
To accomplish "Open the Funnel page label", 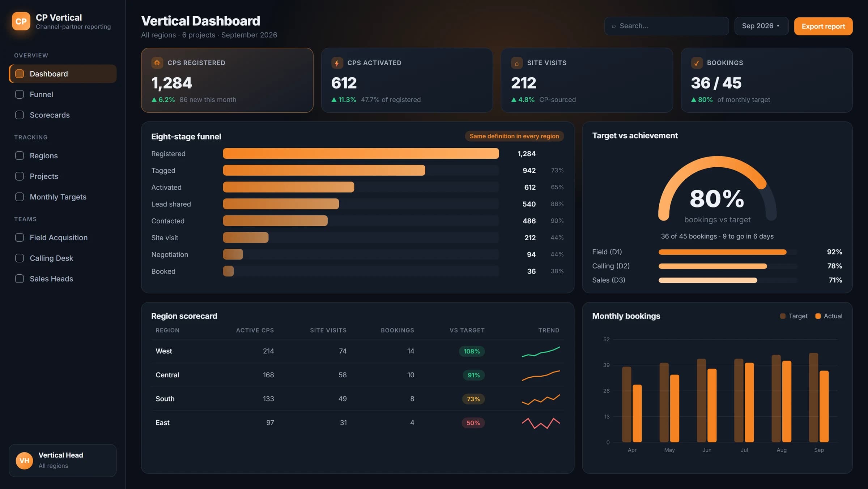I will 41,94.
